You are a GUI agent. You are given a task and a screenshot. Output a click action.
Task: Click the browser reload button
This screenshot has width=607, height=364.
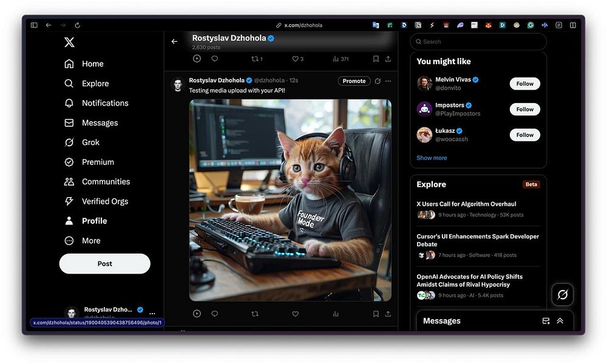(78, 25)
